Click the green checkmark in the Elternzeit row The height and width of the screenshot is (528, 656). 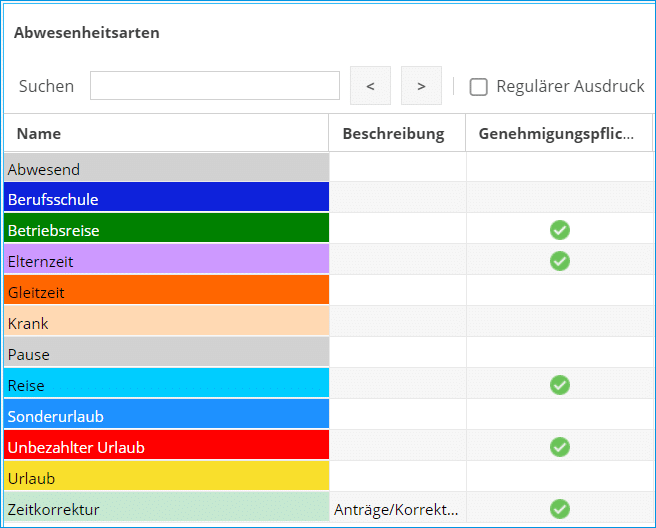coord(560,261)
